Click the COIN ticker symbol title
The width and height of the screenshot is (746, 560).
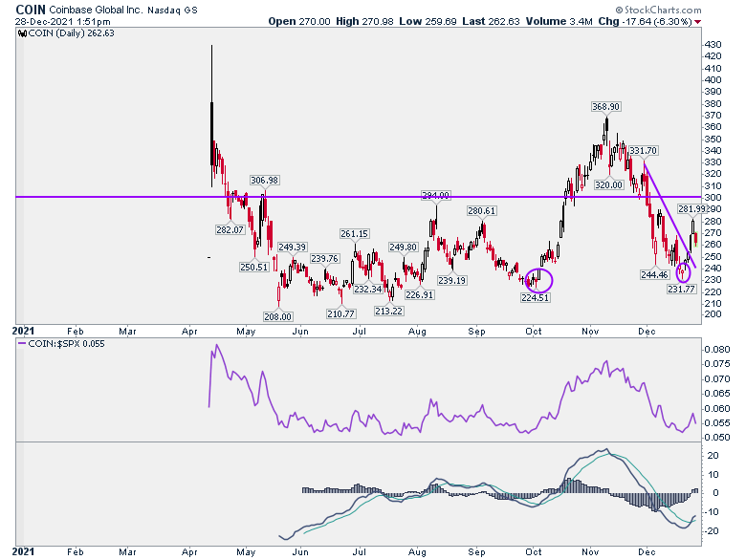(31, 10)
